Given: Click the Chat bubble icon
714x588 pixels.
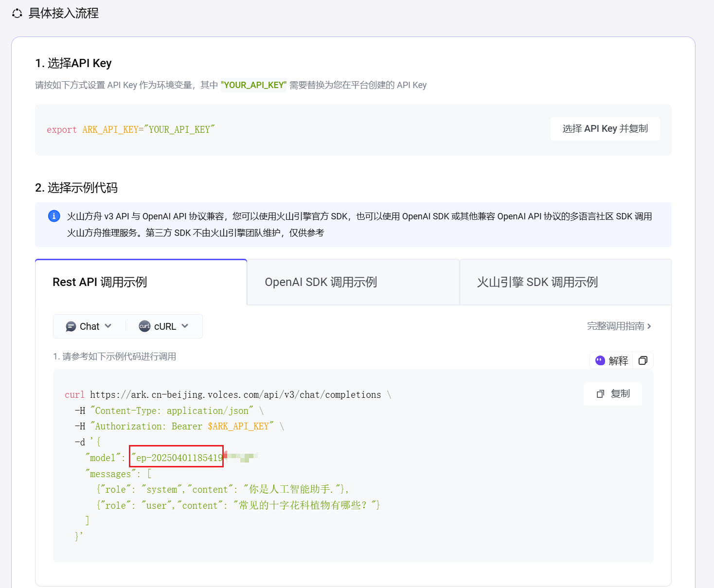Looking at the screenshot, I should 71,326.
